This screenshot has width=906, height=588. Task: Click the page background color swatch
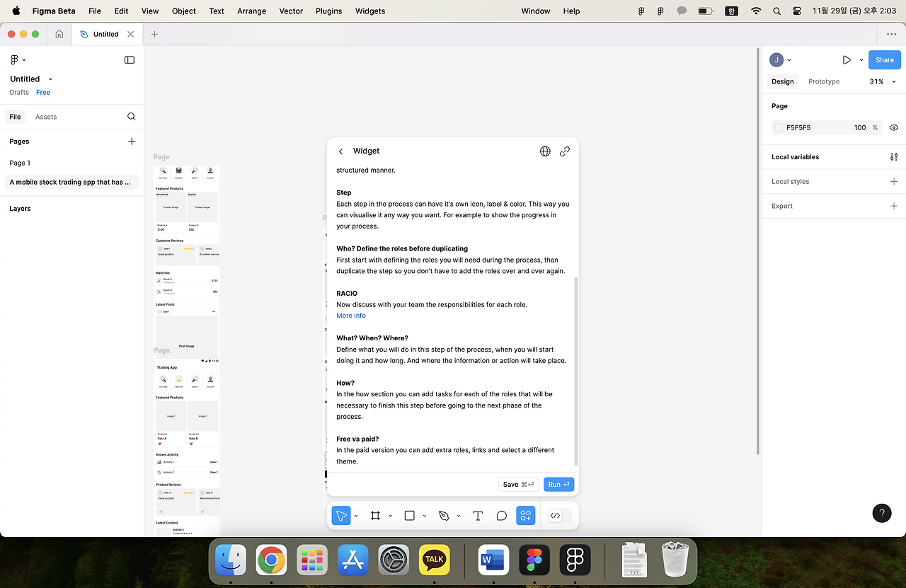[x=779, y=128]
